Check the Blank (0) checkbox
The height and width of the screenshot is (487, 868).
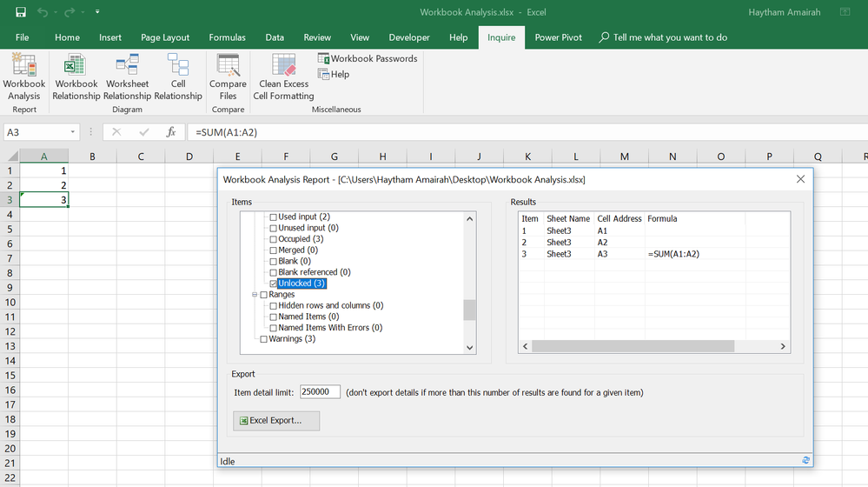point(273,262)
